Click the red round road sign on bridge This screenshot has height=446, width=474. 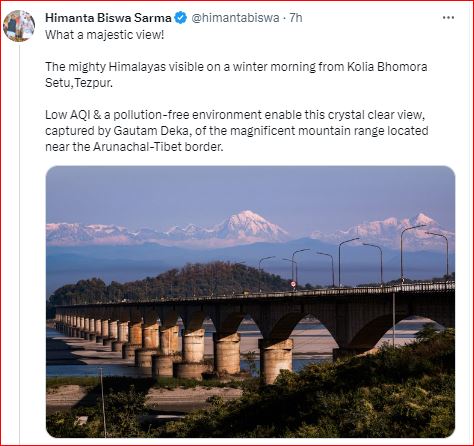293,284
